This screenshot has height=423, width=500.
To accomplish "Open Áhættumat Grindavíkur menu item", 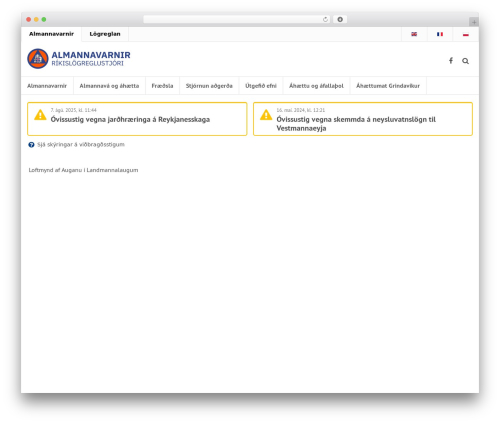I will (388, 86).
